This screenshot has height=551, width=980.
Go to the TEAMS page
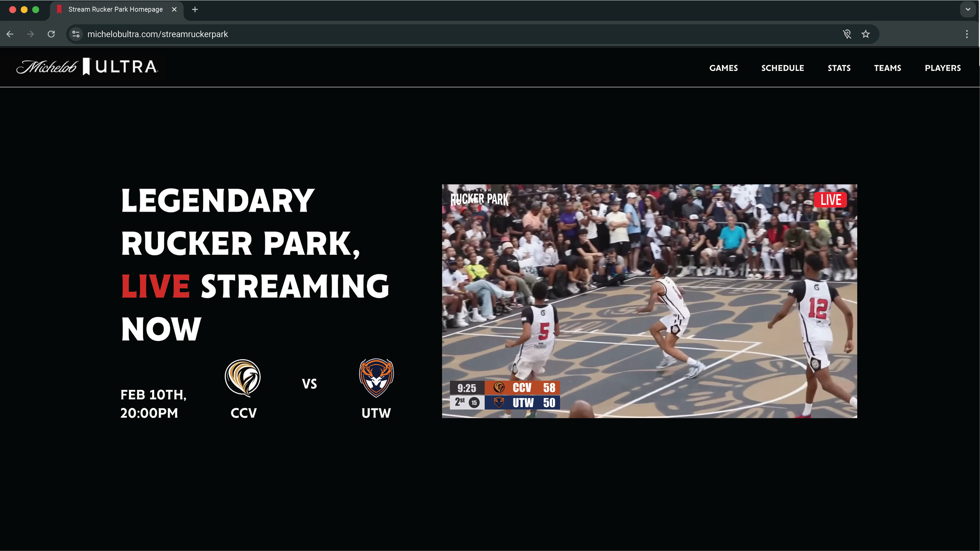887,68
